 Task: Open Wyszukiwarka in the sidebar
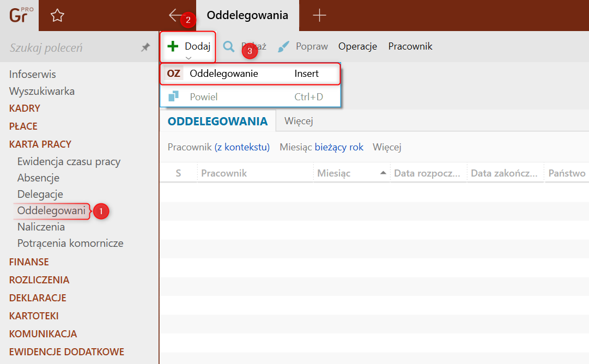click(42, 92)
